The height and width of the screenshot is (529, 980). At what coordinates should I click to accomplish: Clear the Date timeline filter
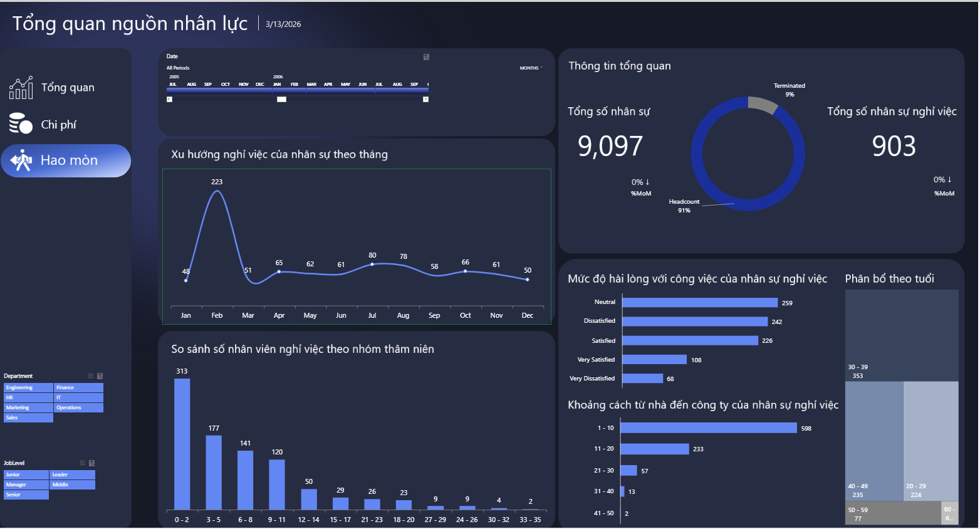tap(426, 57)
